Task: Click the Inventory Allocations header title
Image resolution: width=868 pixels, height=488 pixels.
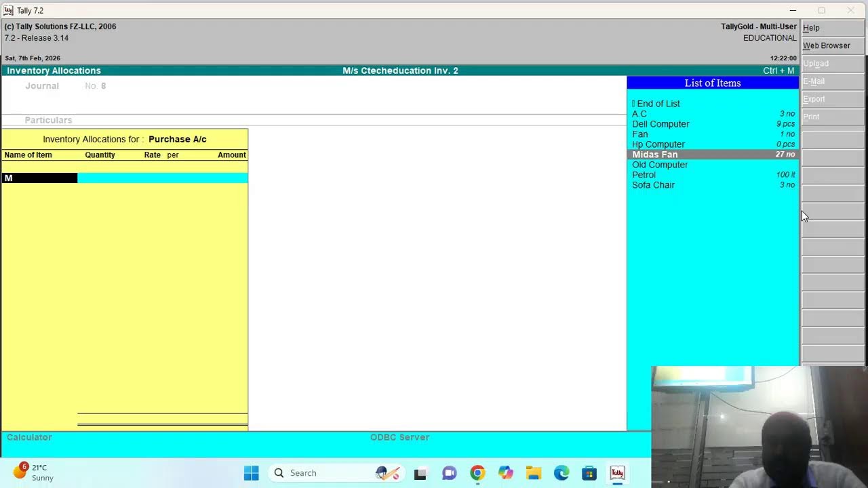Action: [x=54, y=70]
